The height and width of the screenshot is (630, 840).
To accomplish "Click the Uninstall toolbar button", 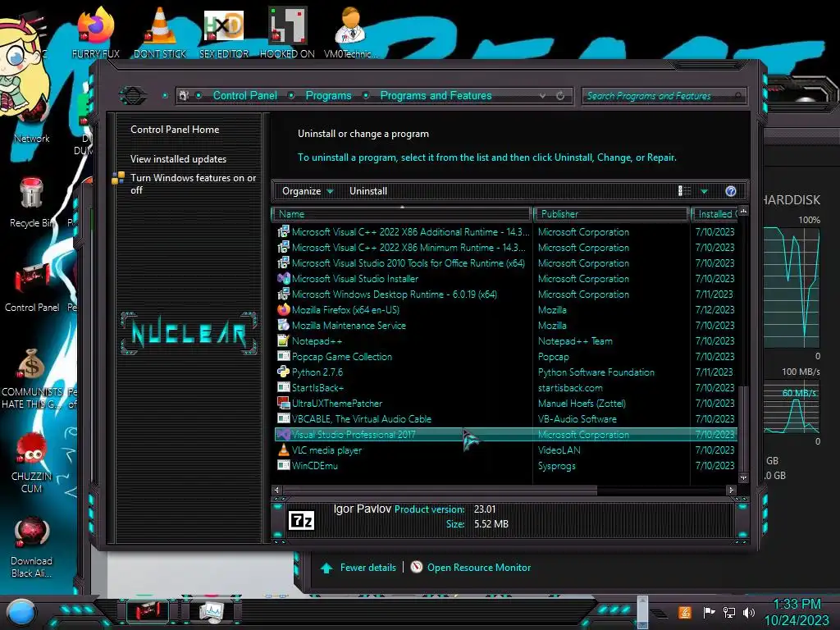I will coord(368,191).
